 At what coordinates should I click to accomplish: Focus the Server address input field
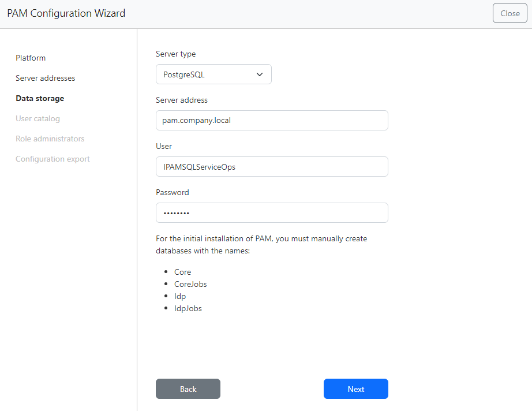(272, 121)
